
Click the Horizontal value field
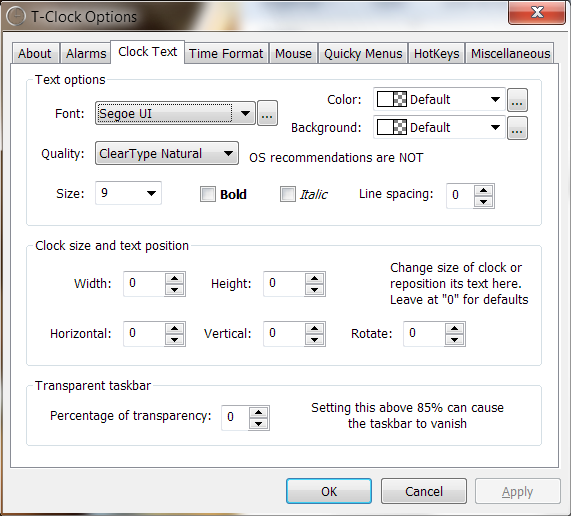(x=144, y=333)
